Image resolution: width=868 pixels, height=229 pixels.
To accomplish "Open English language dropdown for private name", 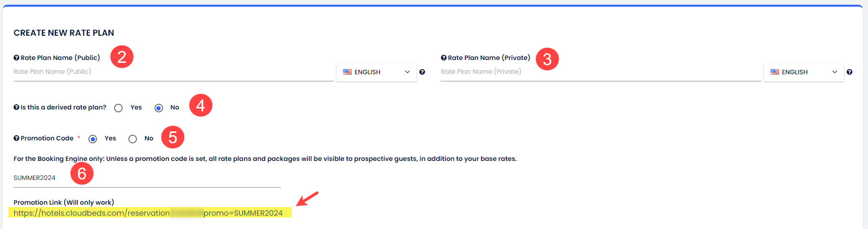I will point(803,72).
